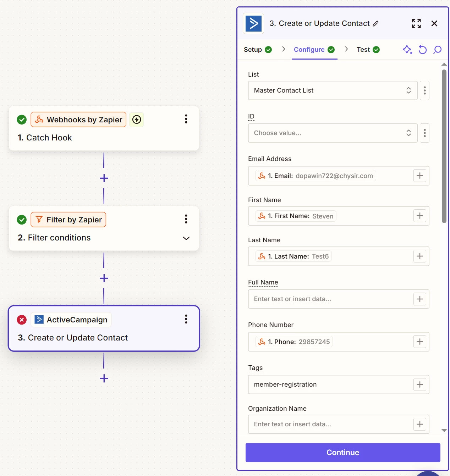Add a step after Filter conditions
The image size is (450, 476).
(x=104, y=278)
